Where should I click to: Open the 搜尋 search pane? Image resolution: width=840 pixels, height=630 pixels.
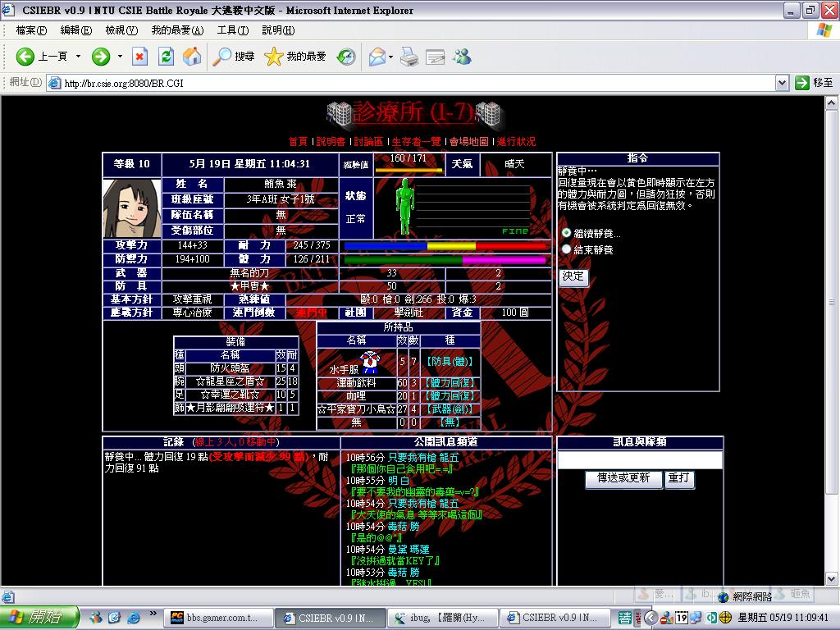pyautogui.click(x=234, y=57)
